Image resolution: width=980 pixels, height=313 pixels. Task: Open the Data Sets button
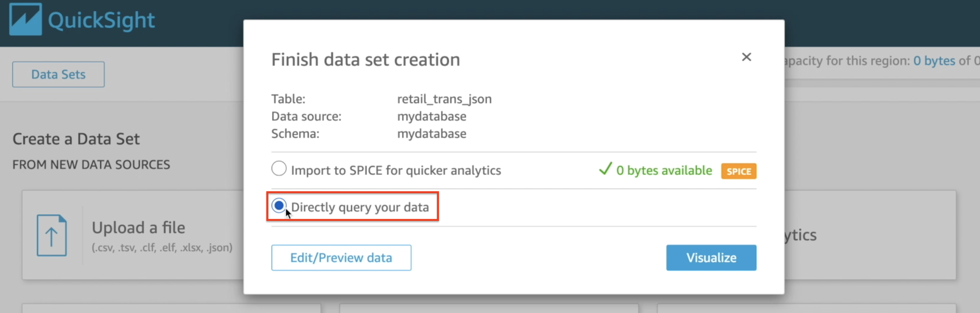pos(58,74)
